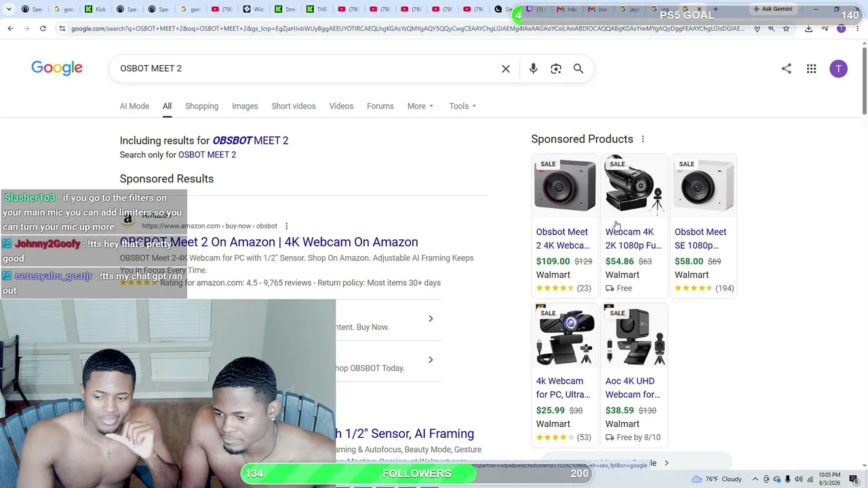Click the (194) rating count
The width and height of the screenshot is (868, 488).
point(725,288)
